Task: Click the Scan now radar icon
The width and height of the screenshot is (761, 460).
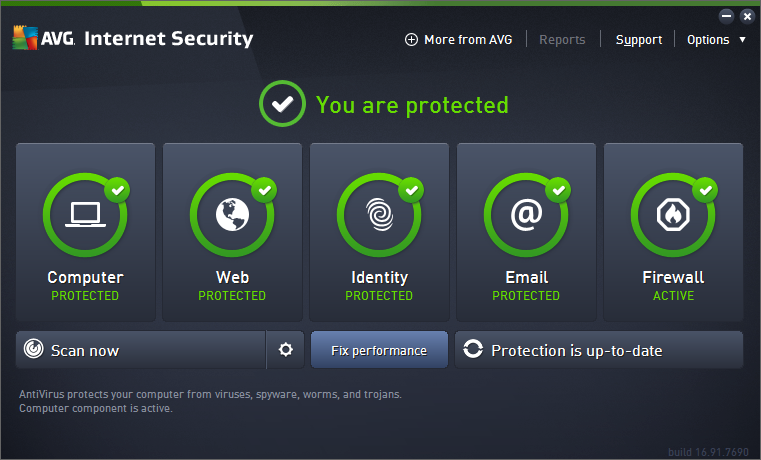Action: pyautogui.click(x=34, y=350)
